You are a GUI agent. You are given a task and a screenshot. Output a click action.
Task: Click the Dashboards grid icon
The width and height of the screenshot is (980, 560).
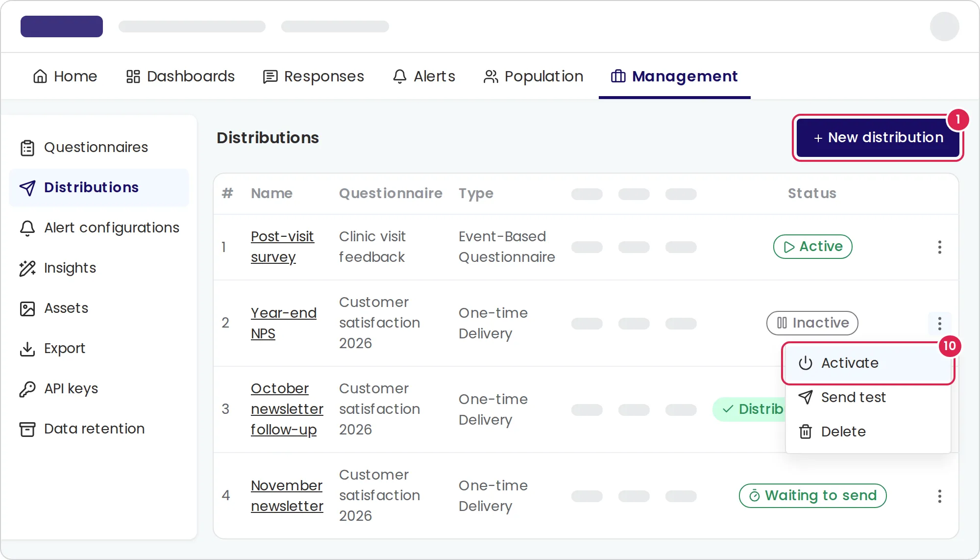pos(133,76)
